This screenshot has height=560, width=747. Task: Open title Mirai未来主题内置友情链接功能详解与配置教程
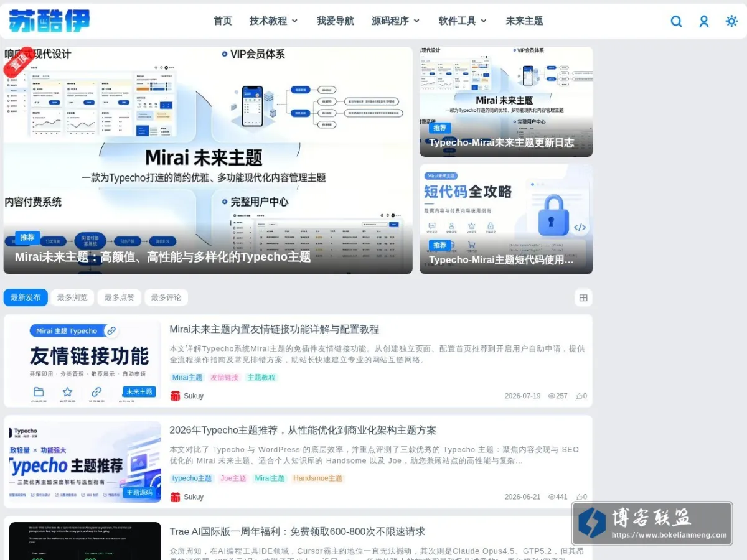click(275, 329)
